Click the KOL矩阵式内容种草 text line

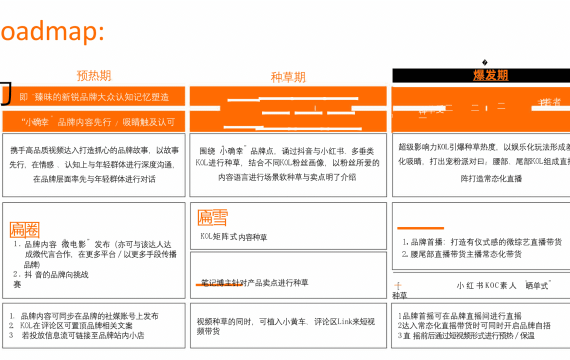point(234,237)
